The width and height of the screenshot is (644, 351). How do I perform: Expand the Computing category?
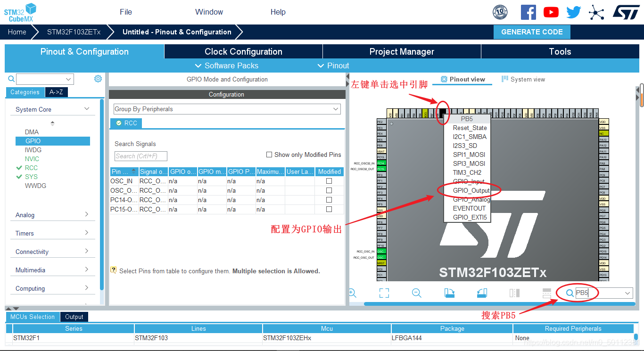coord(87,288)
